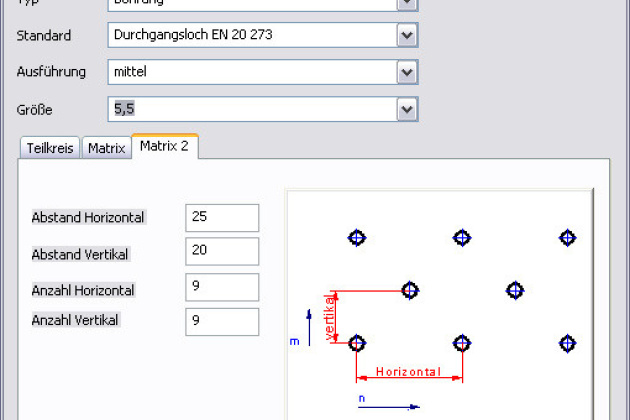
Task: Click the top-middle hole marker in preview
Action: click(462, 238)
